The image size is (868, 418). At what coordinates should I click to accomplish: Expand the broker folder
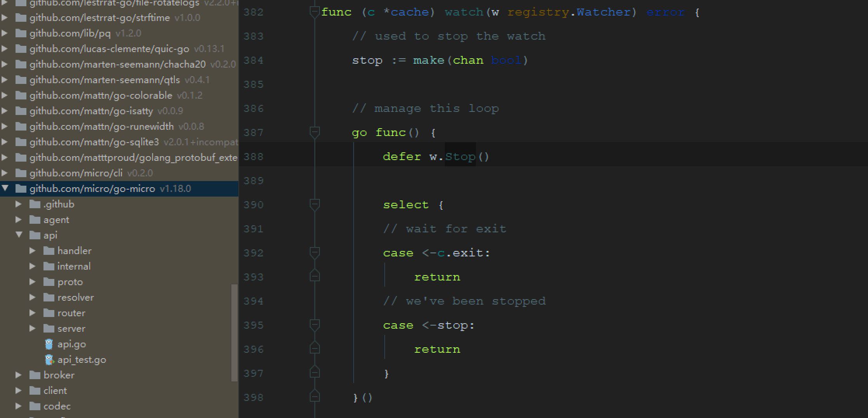click(x=19, y=375)
